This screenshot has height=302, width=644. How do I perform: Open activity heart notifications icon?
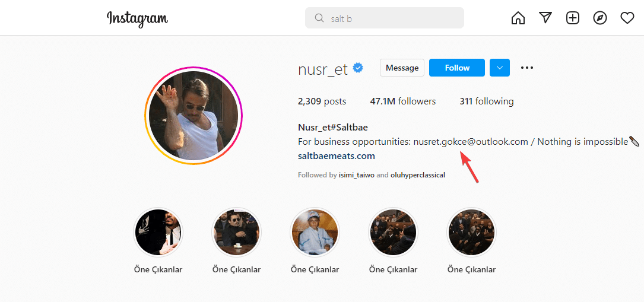[x=627, y=18]
